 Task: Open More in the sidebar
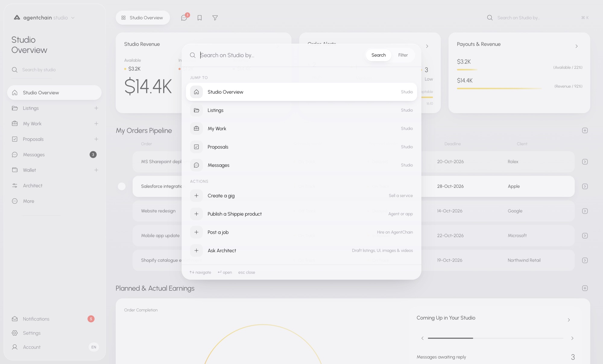(x=54, y=201)
